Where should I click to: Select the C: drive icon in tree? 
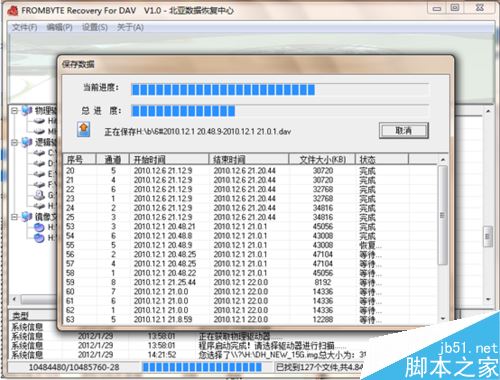click(x=39, y=153)
